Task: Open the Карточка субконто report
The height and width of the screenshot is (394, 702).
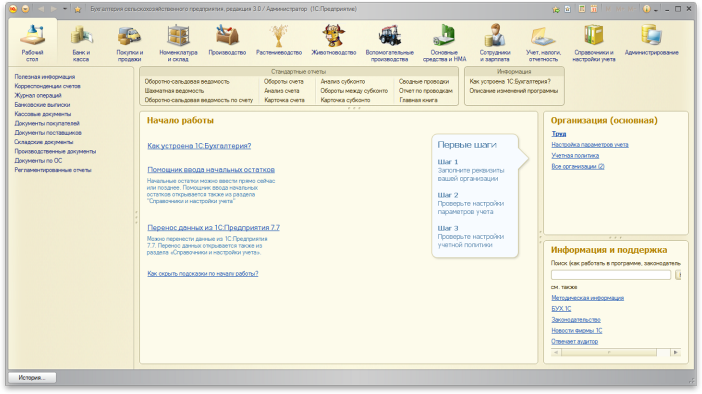Action: (x=345, y=100)
